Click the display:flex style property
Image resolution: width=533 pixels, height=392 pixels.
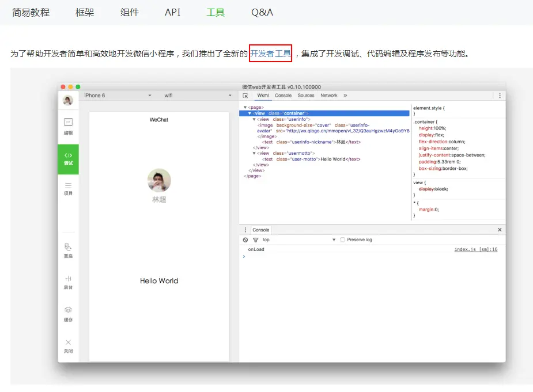click(432, 135)
